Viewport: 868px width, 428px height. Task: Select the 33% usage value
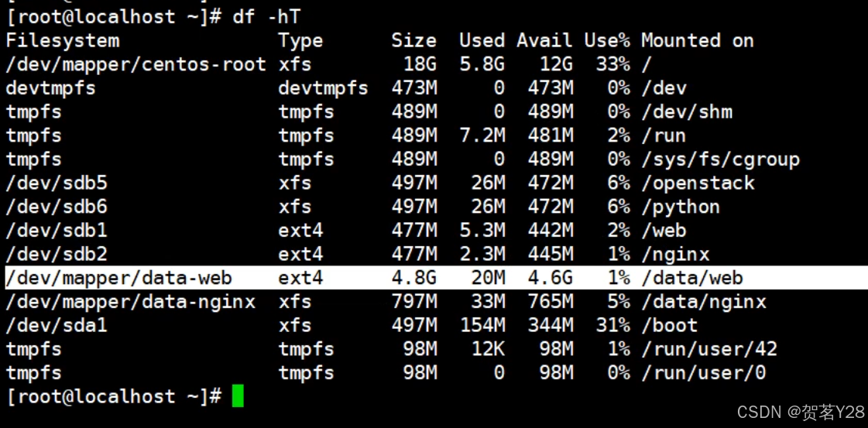pyautogui.click(x=612, y=65)
